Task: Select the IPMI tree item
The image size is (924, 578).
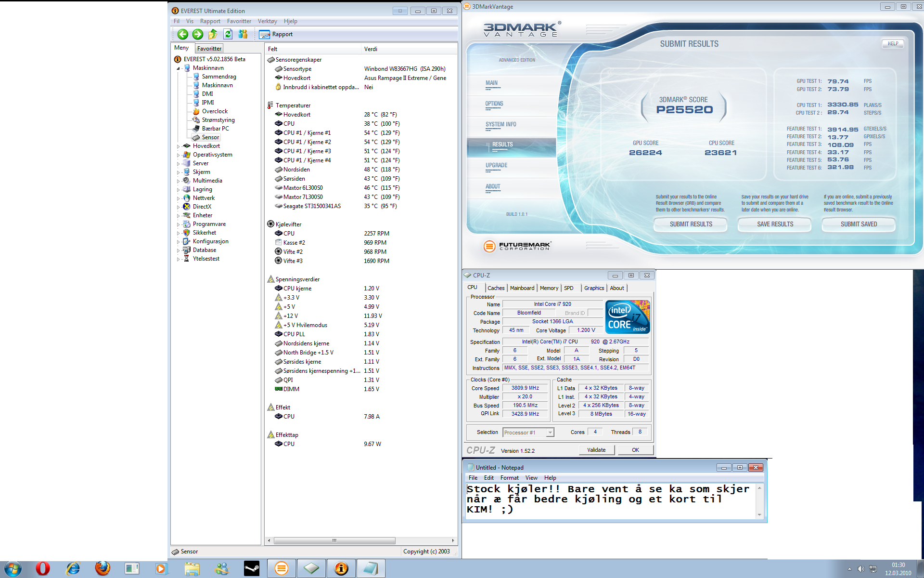Action: click(208, 103)
